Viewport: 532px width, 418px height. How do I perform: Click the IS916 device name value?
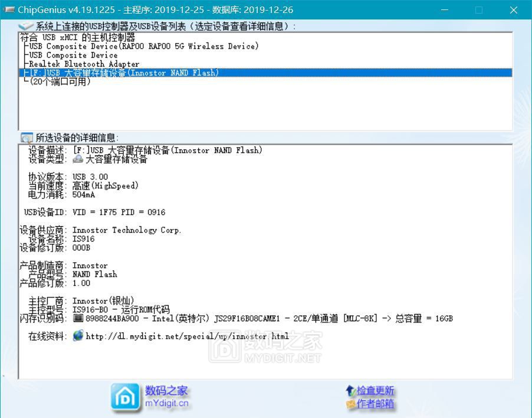coord(84,239)
